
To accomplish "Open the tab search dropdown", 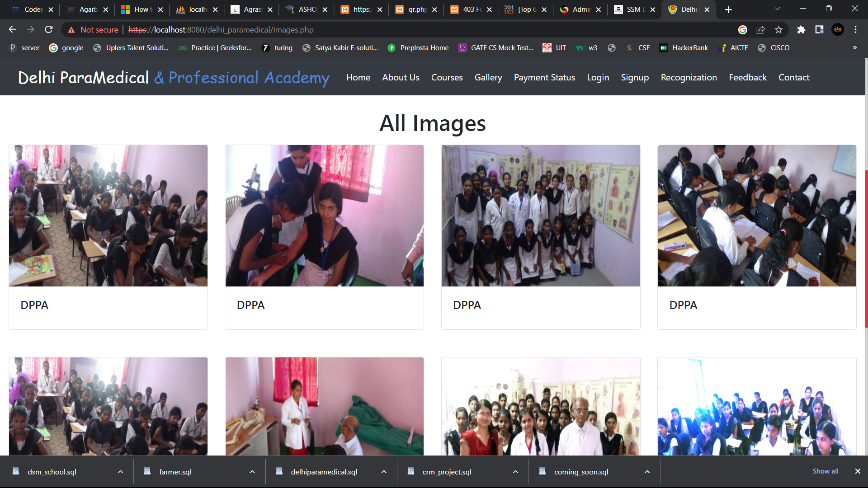I will coord(777,9).
